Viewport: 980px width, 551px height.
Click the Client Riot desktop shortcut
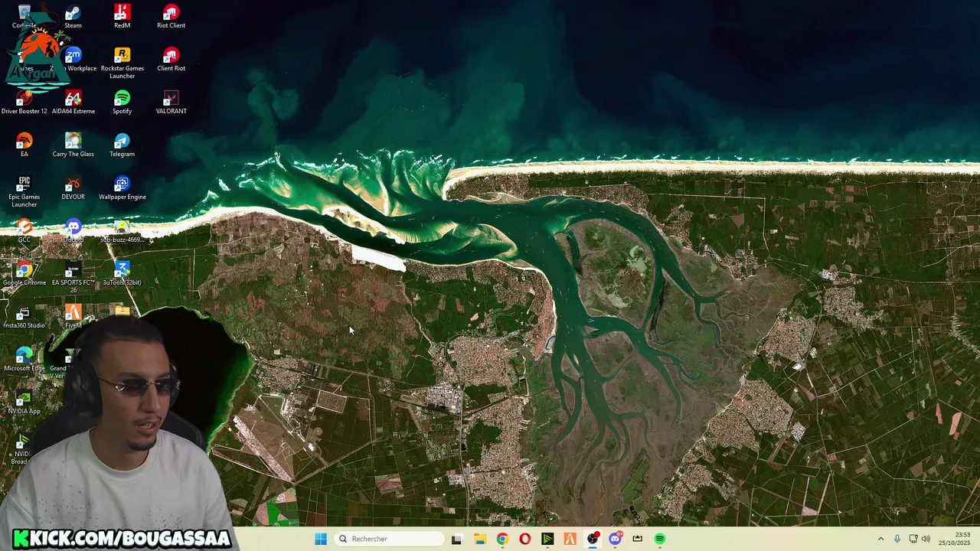pos(171,60)
